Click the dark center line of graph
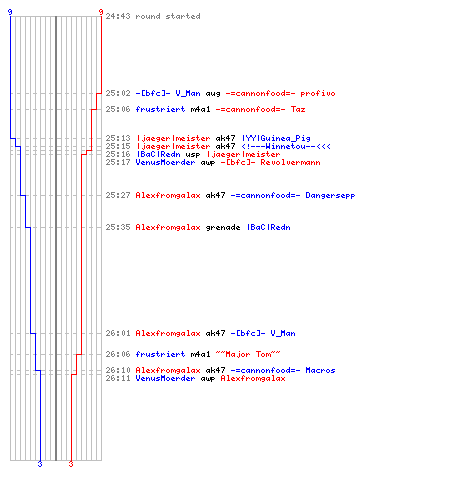Image resolution: width=450 pixels, height=500 pixels. click(56, 238)
